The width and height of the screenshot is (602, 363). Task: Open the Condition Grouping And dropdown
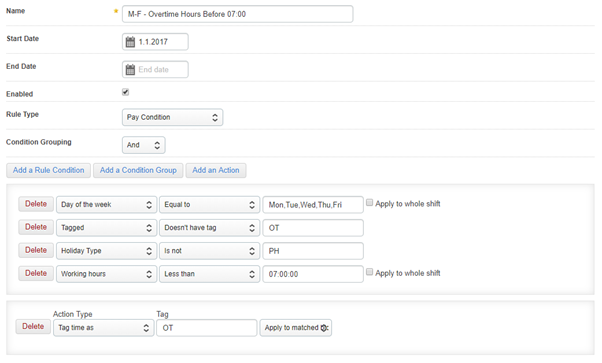point(144,145)
